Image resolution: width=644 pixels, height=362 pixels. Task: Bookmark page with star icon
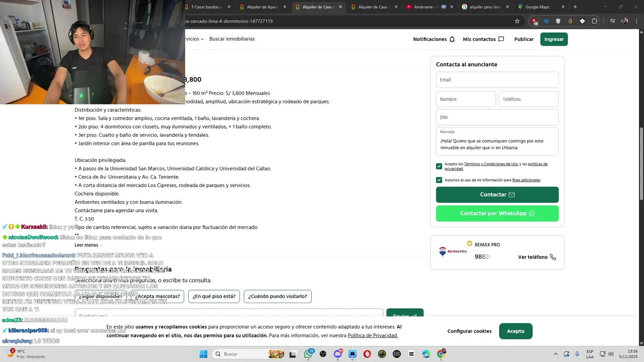pos(517,21)
